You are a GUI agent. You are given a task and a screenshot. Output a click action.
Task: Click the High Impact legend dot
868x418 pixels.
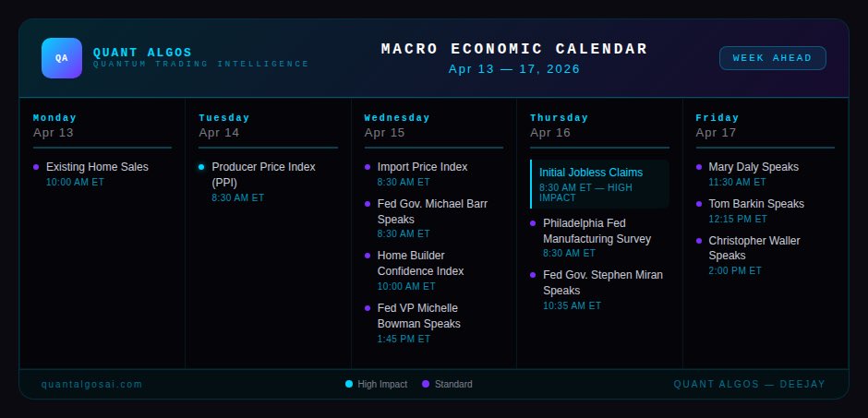[x=349, y=384]
